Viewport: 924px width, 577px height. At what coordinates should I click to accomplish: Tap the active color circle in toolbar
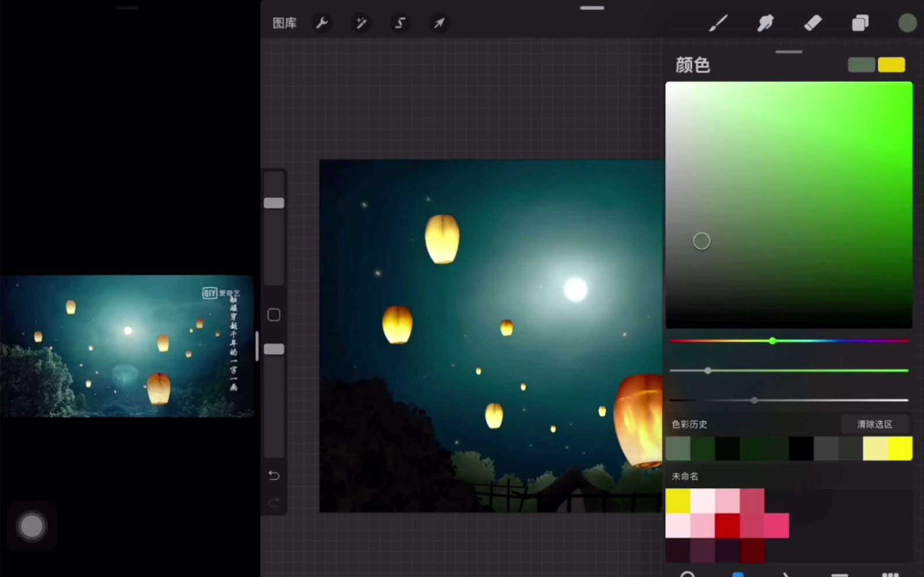point(907,23)
